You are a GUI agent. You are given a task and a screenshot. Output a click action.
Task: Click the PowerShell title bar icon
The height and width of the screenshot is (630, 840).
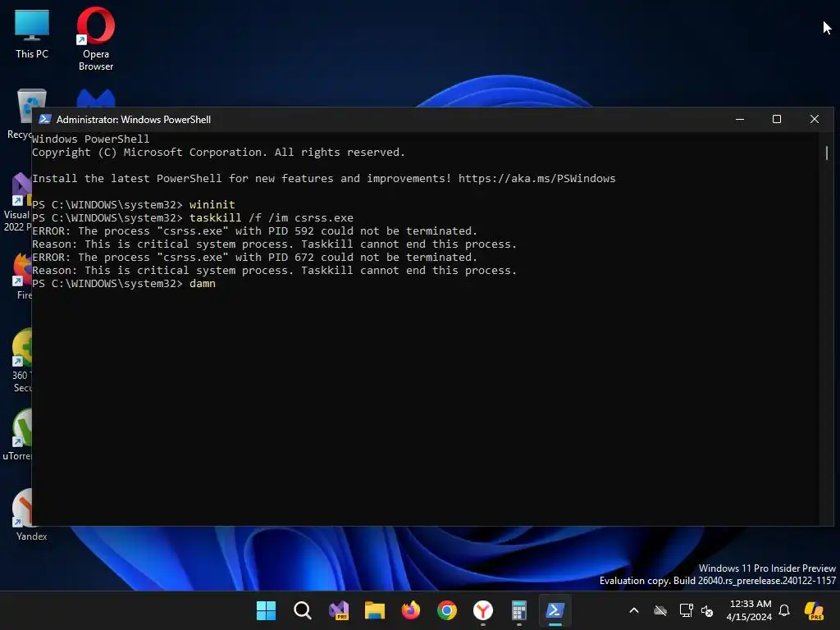[x=45, y=119]
